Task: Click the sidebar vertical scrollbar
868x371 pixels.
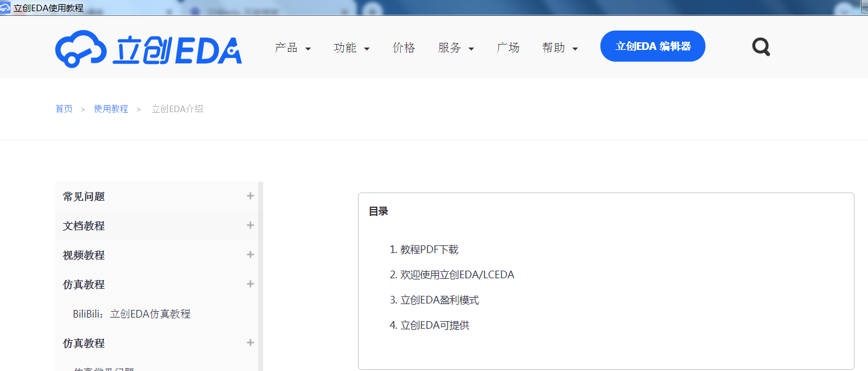Action: (x=261, y=276)
